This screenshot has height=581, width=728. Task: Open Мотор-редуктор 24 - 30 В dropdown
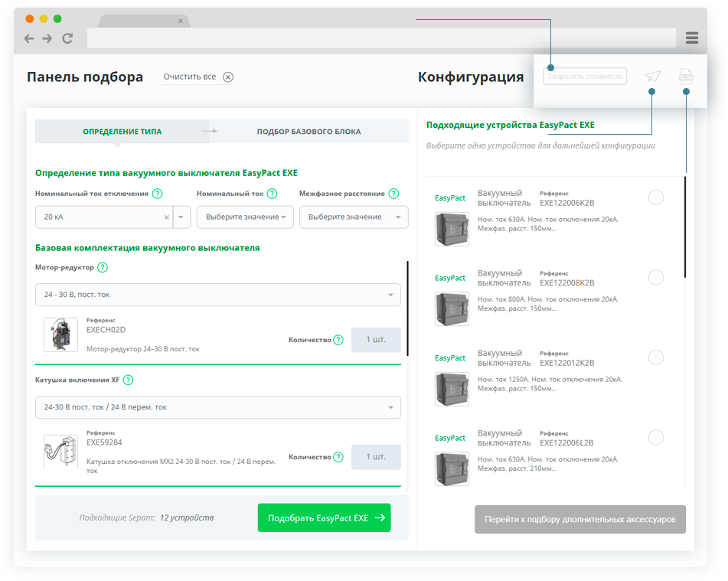click(x=217, y=295)
